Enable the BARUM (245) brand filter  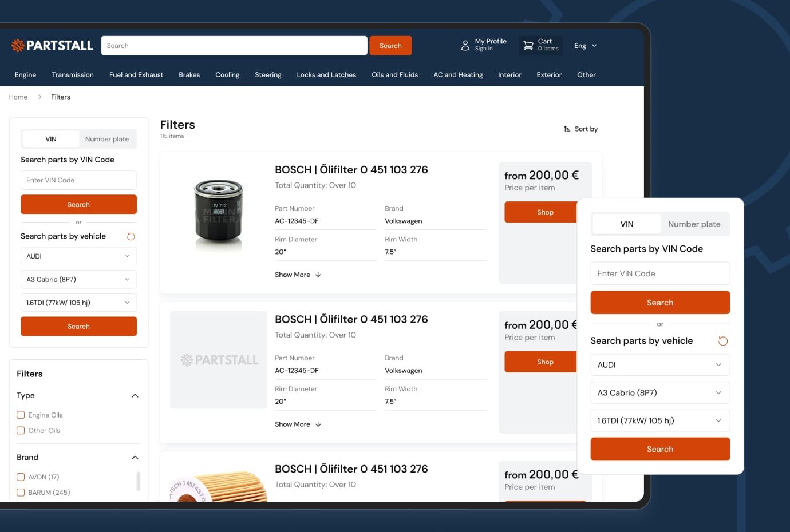coord(21,493)
